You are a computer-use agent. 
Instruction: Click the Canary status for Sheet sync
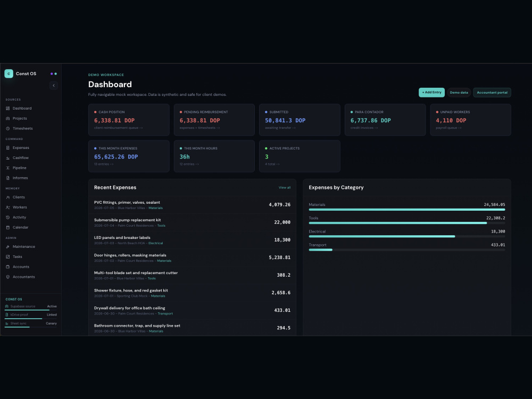pos(51,323)
